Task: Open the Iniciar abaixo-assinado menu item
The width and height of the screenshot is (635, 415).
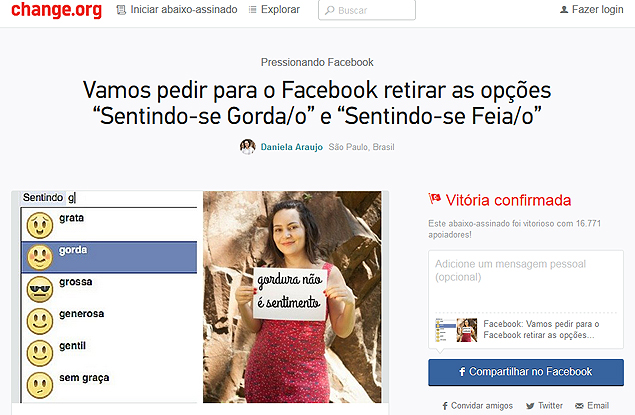Action: tap(177, 10)
